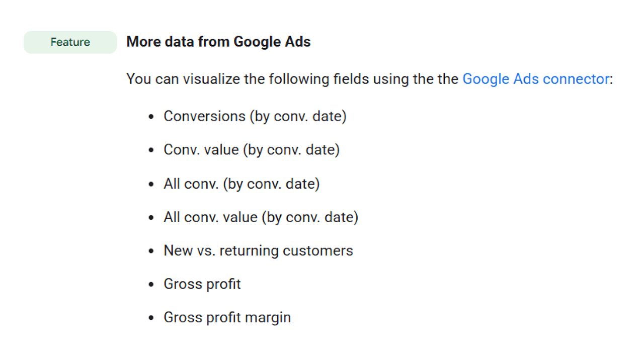Screen dimensions: 644x362
Task: Click the "Conversions (by conv. date)" list item
Action: (255, 117)
